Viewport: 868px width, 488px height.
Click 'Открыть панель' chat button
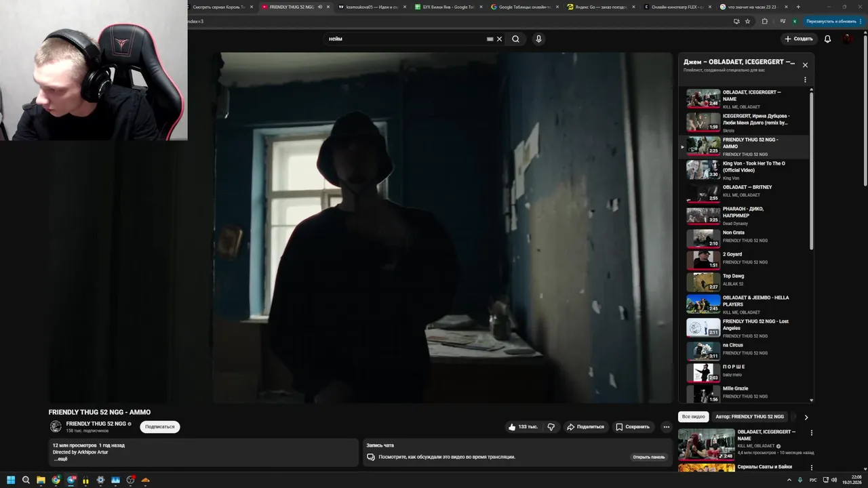coord(649,457)
